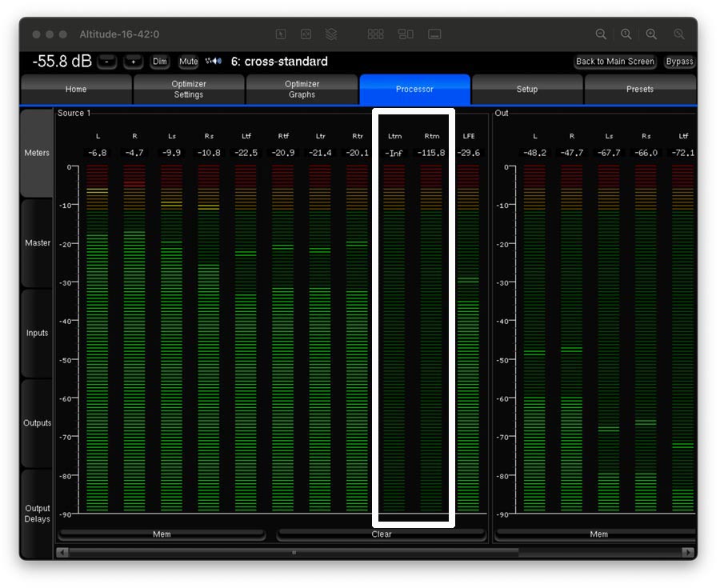
Task: Click the Source 1 R value -4.7
Action: (x=134, y=153)
